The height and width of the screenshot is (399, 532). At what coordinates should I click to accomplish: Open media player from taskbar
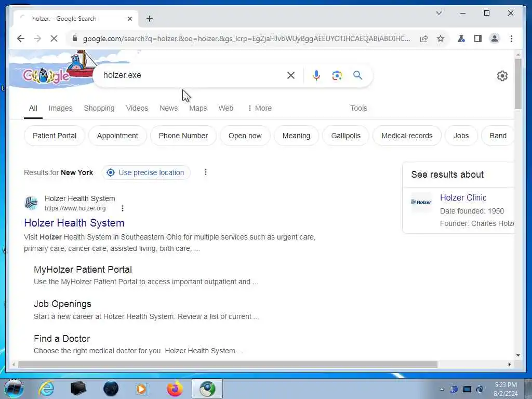[x=142, y=389]
